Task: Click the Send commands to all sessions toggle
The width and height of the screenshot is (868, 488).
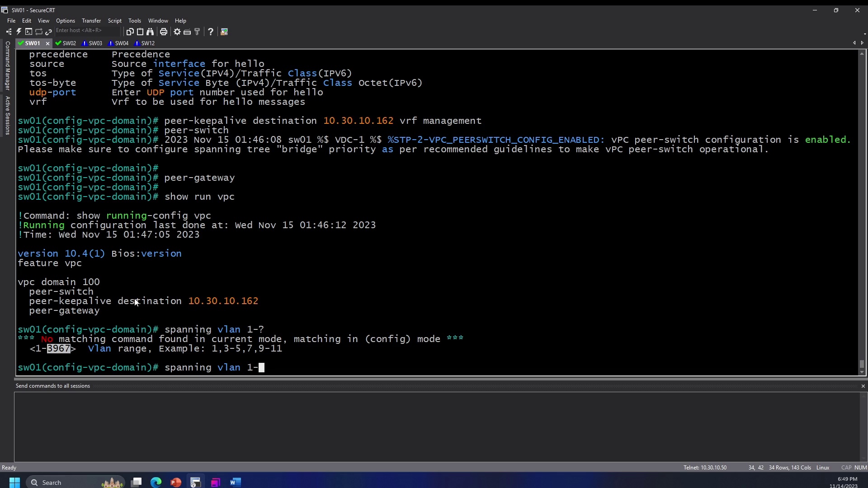Action: [x=52, y=386]
